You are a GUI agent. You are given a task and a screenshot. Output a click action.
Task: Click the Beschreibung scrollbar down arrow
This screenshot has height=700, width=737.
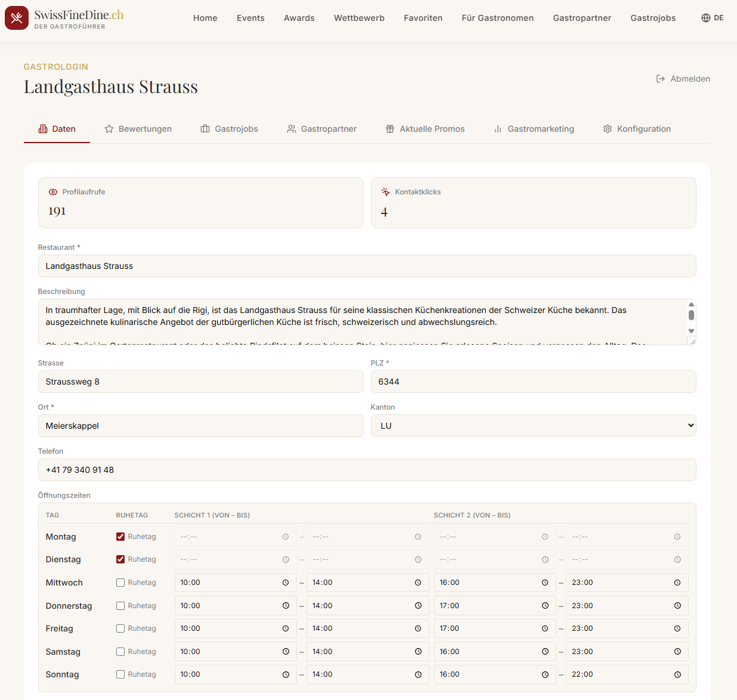(691, 331)
